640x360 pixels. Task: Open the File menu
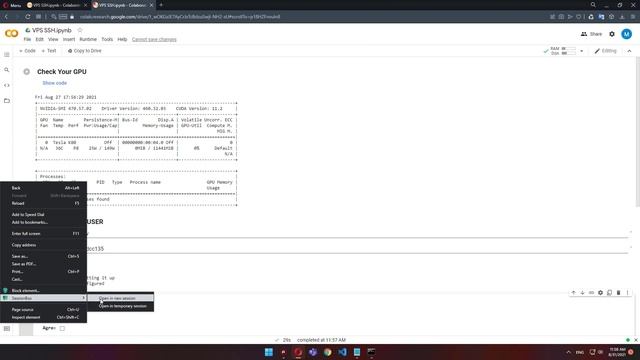pos(27,40)
